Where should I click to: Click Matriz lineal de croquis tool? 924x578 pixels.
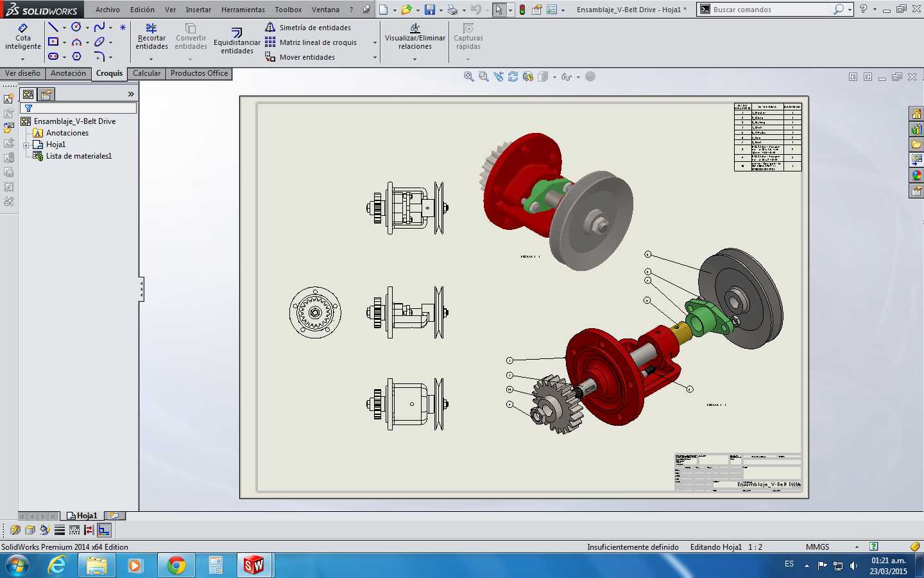[x=311, y=42]
